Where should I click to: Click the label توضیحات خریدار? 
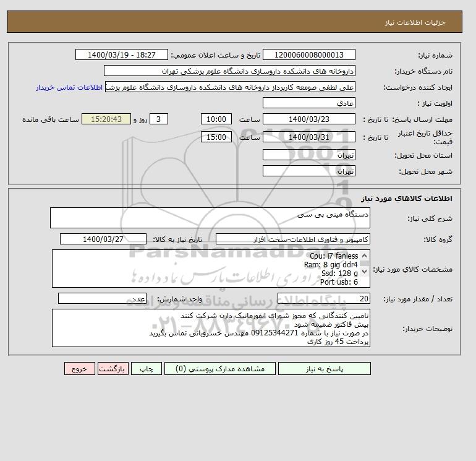427,329
